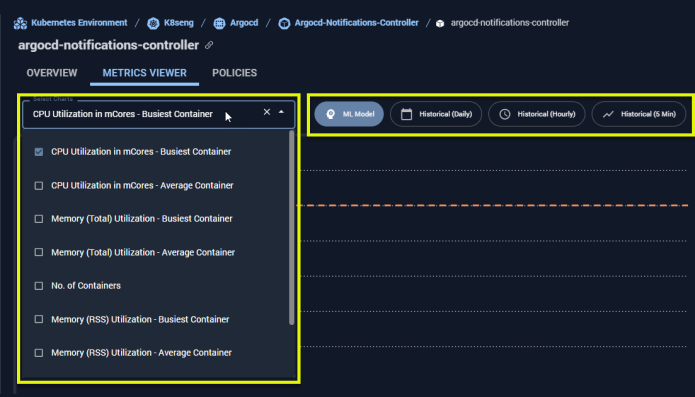Image resolution: width=695 pixels, height=397 pixels.
Task: Switch to the OVERVIEW tab
Action: (x=52, y=73)
